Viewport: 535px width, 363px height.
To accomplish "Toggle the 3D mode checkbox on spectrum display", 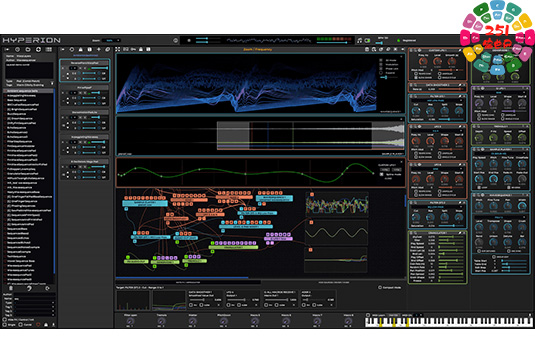I will [381, 60].
